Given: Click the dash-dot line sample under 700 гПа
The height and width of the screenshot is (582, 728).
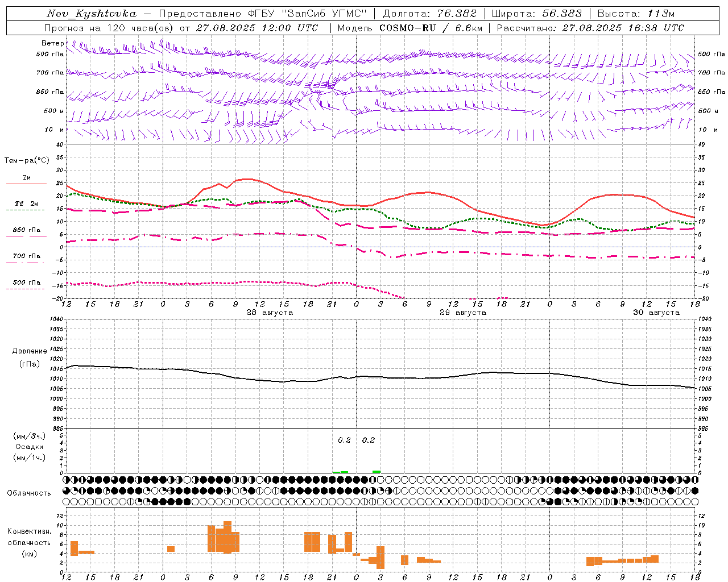Looking at the screenshot, I should [26, 263].
